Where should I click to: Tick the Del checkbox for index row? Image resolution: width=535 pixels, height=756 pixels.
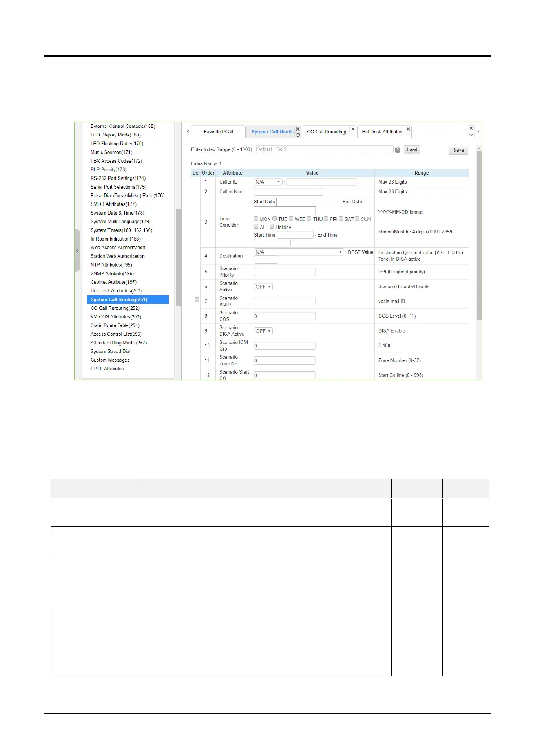(197, 299)
